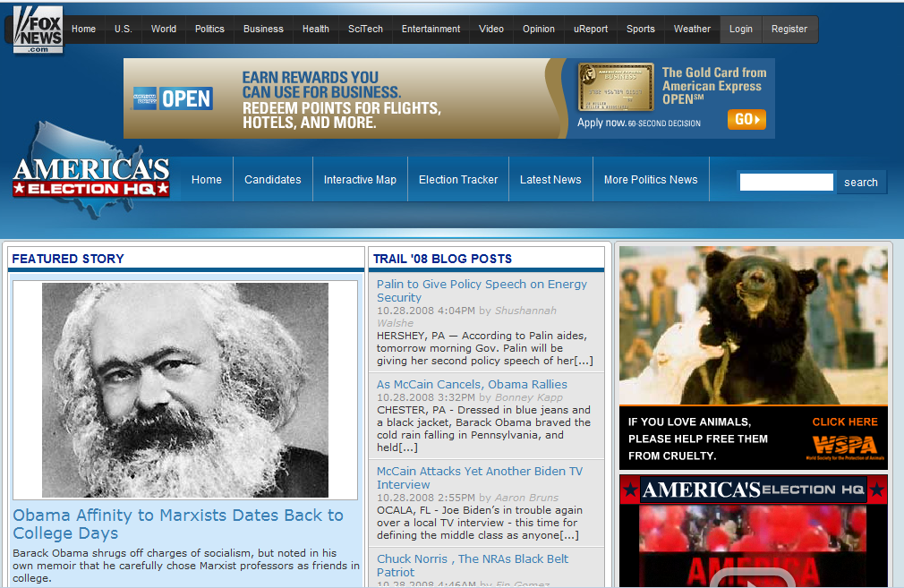This screenshot has width=904, height=588.
Task: Open 'Obama Affinity to Marxists' headline
Action: [x=178, y=524]
